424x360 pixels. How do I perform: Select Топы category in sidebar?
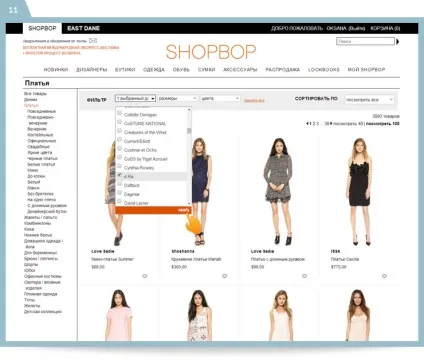29,300
